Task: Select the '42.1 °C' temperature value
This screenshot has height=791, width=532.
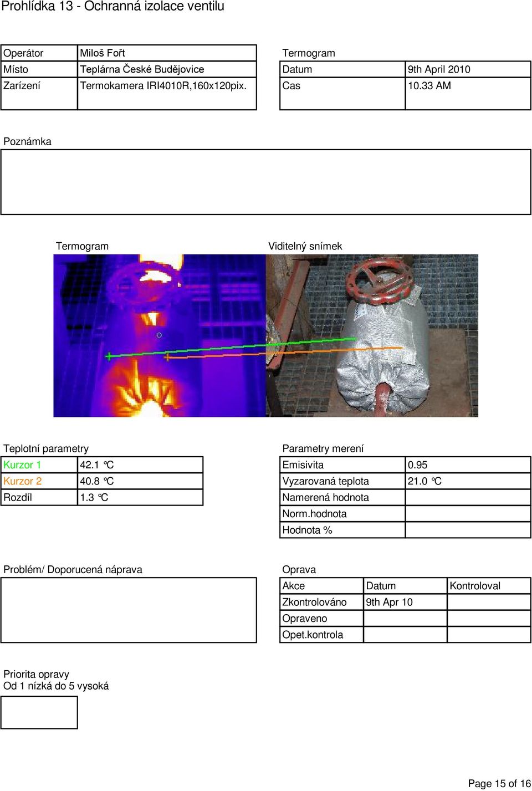Action: pos(97,465)
